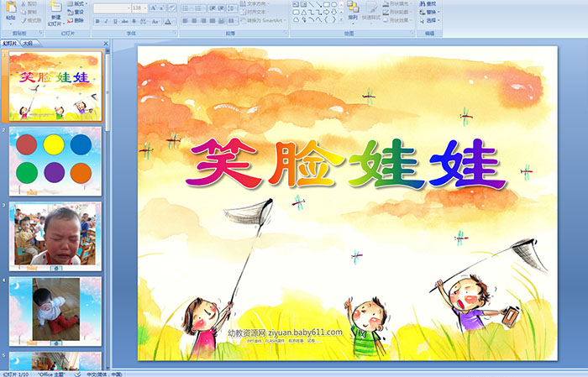Toggle Align Text Left
Viewport: 588px width, 377px height.
tap(186, 21)
